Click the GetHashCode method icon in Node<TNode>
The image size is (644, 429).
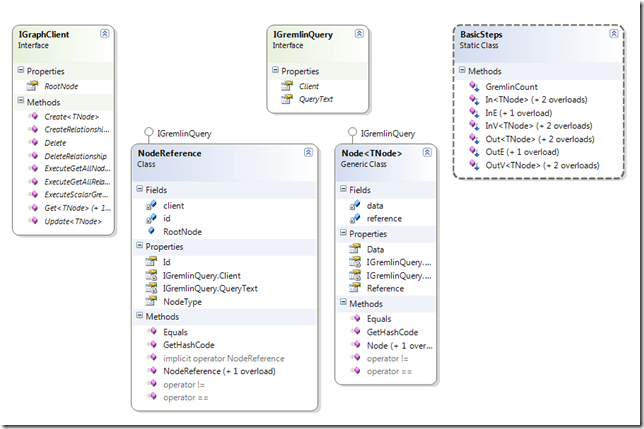point(354,331)
